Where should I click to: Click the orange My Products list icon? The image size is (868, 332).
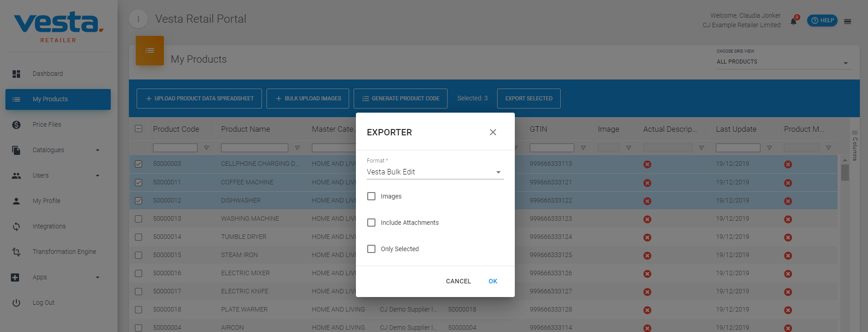(150, 50)
